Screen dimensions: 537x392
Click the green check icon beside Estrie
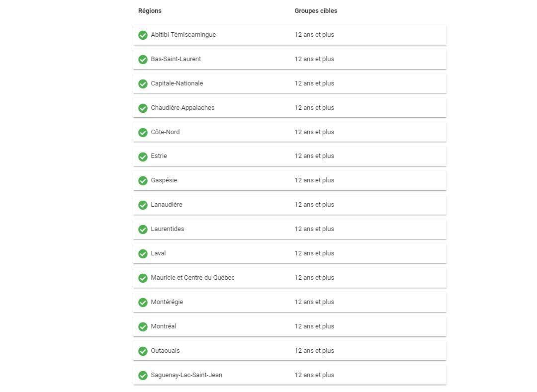tap(143, 157)
